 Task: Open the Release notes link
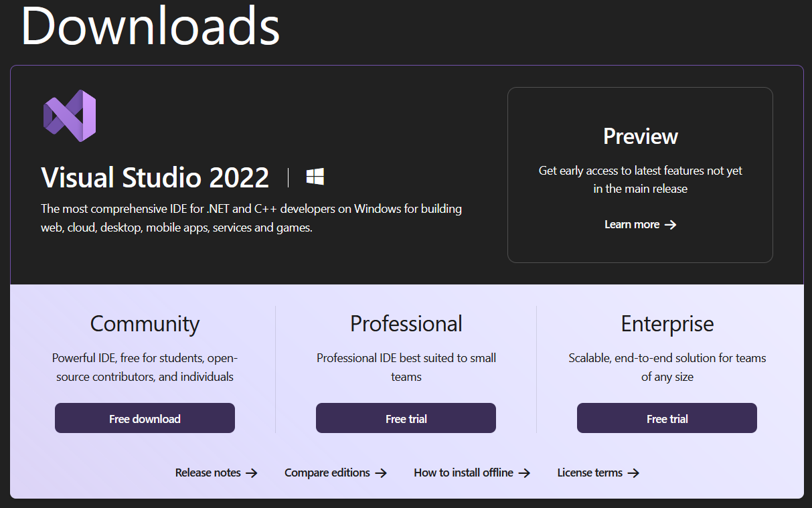coord(208,473)
